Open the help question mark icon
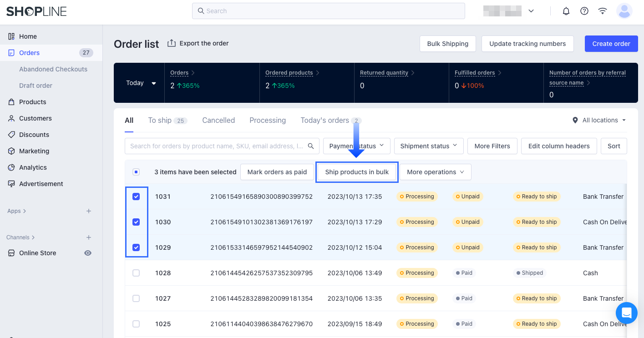The height and width of the screenshot is (338, 644). tap(584, 11)
